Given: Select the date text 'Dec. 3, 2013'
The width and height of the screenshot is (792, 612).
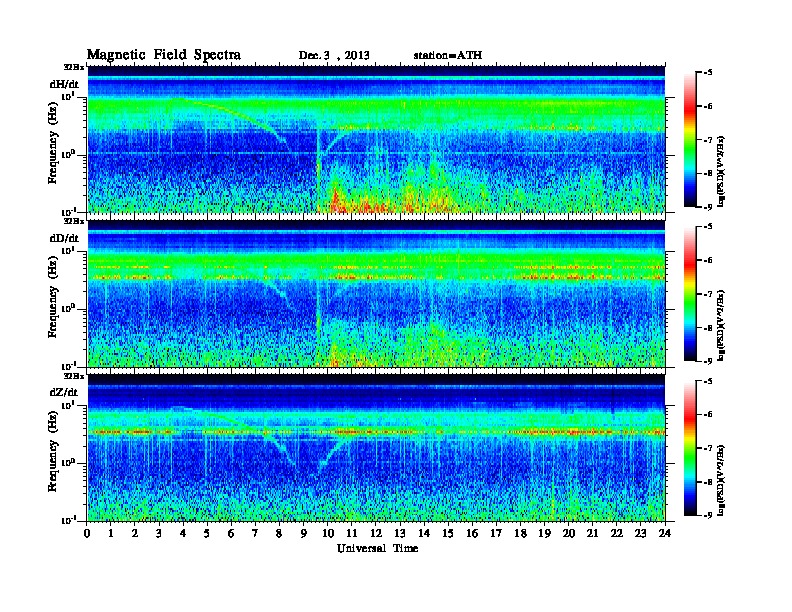Looking at the screenshot, I should coord(334,56).
